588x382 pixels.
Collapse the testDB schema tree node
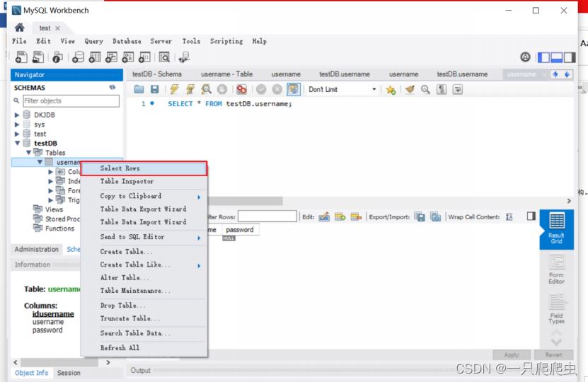coord(18,144)
